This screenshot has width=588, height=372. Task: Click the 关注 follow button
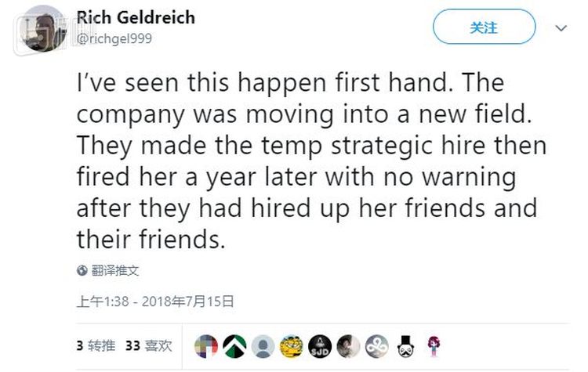click(484, 27)
